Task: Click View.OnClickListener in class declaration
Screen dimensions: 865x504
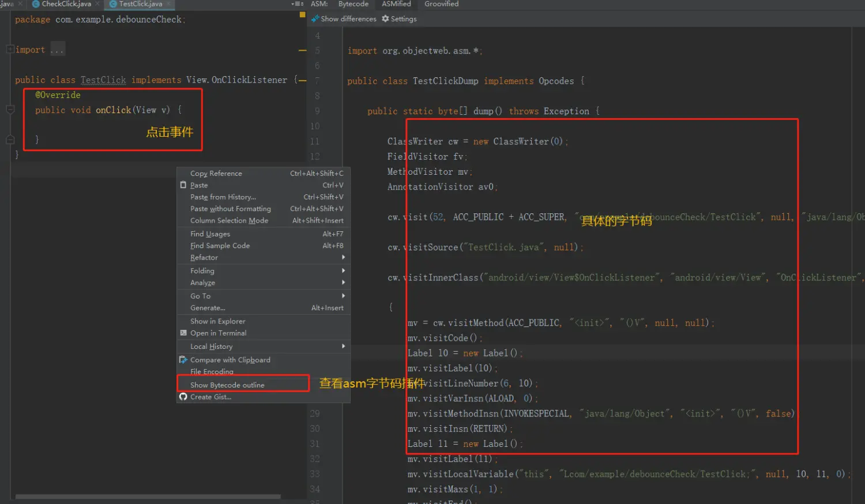Action: pyautogui.click(x=236, y=80)
